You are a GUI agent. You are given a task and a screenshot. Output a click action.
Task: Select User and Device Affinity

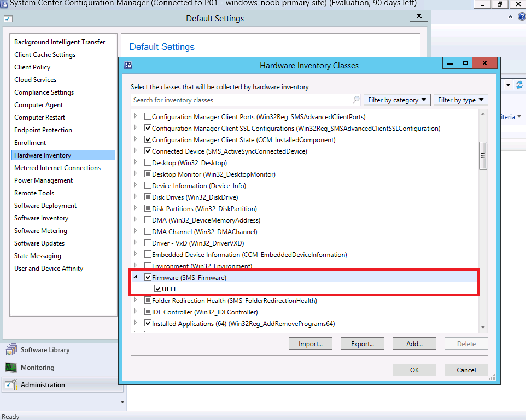pyautogui.click(x=48, y=269)
